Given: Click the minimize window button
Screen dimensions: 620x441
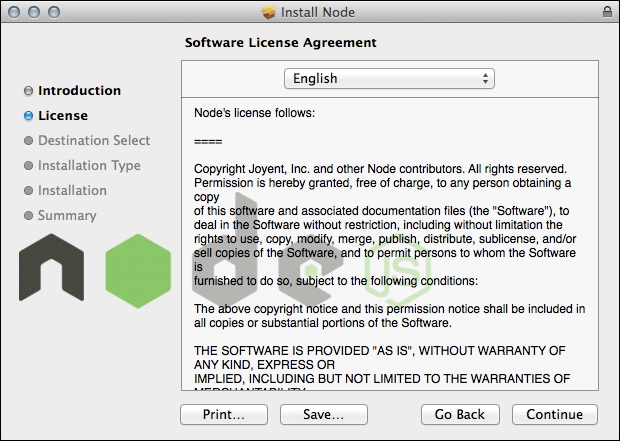Looking at the screenshot, I should [x=34, y=12].
